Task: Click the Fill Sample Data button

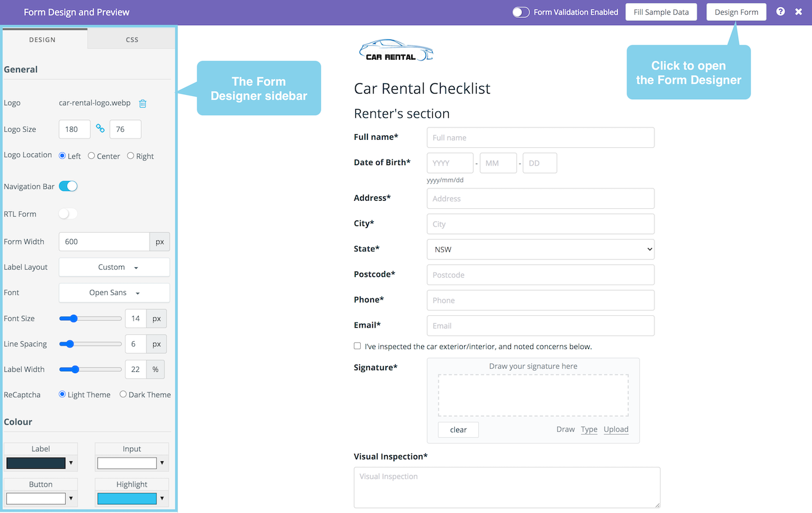Action: tap(661, 12)
